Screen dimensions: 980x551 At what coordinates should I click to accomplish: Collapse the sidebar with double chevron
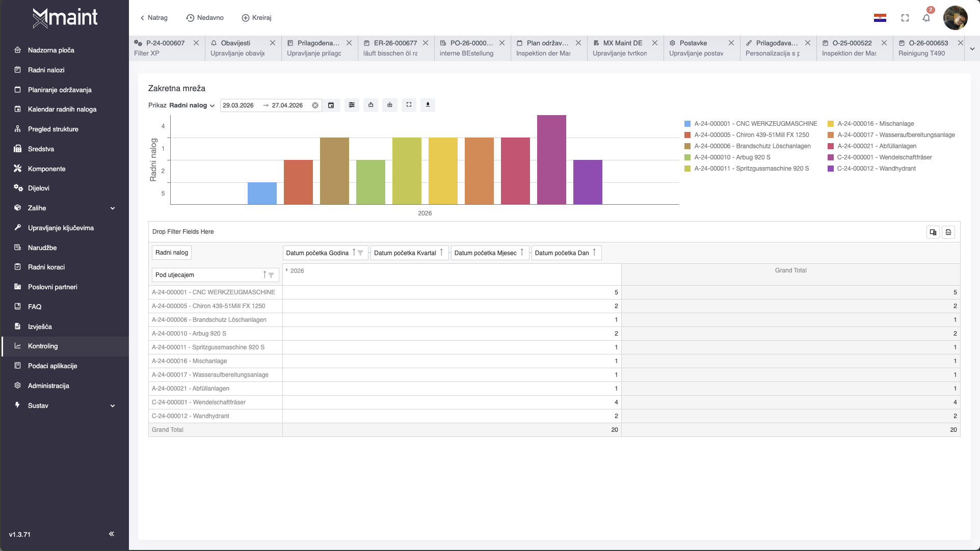point(112,534)
